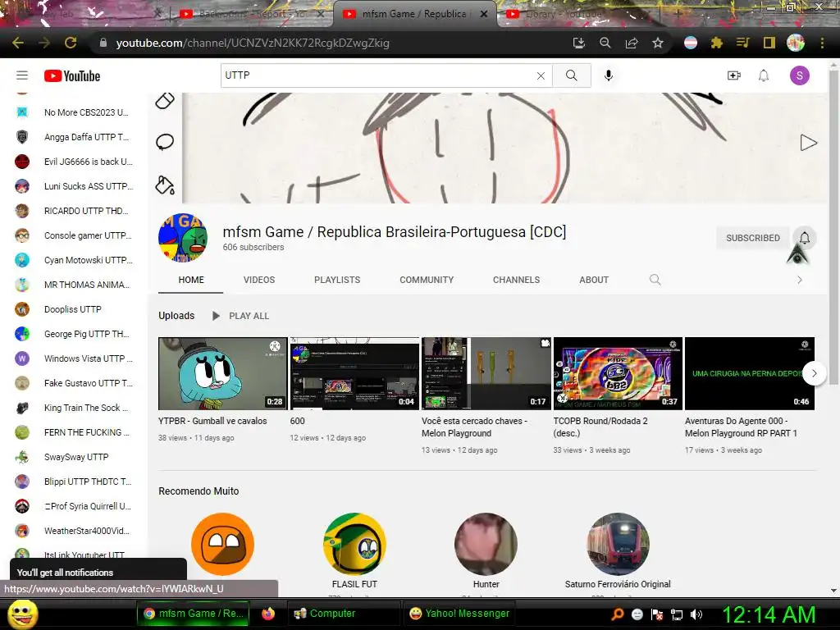Open Doopliss UTTP subscription
The image size is (840, 630).
pos(75,309)
